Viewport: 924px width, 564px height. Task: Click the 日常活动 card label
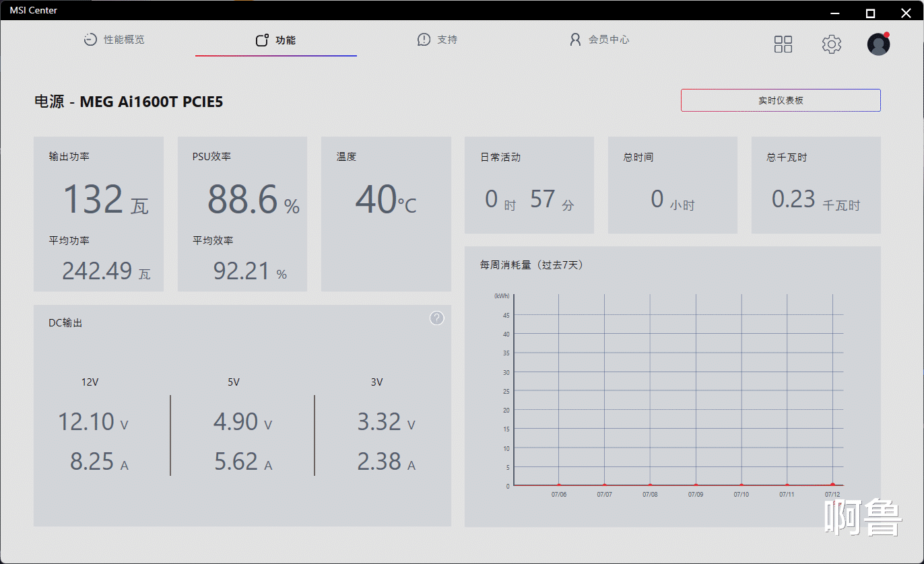click(500, 157)
